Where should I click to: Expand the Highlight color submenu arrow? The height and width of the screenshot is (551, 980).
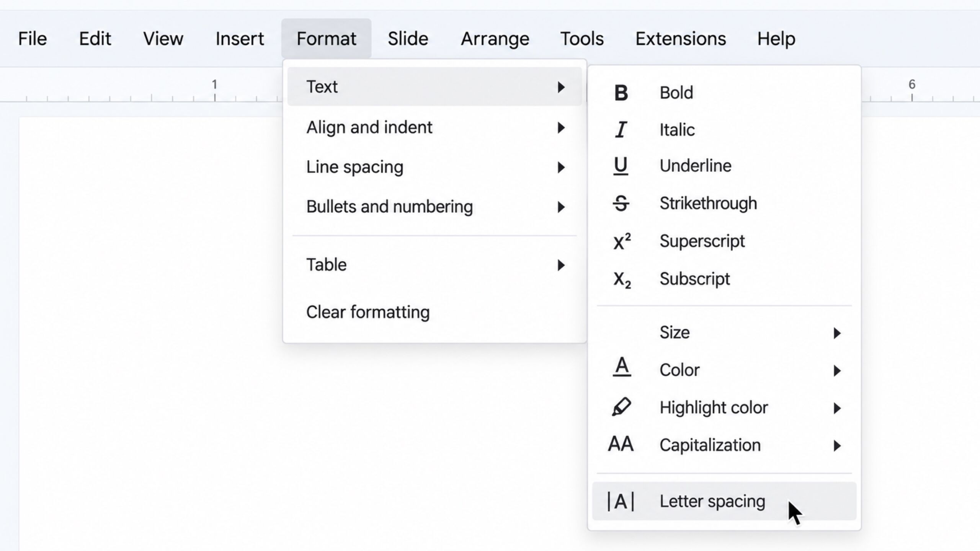pos(837,408)
